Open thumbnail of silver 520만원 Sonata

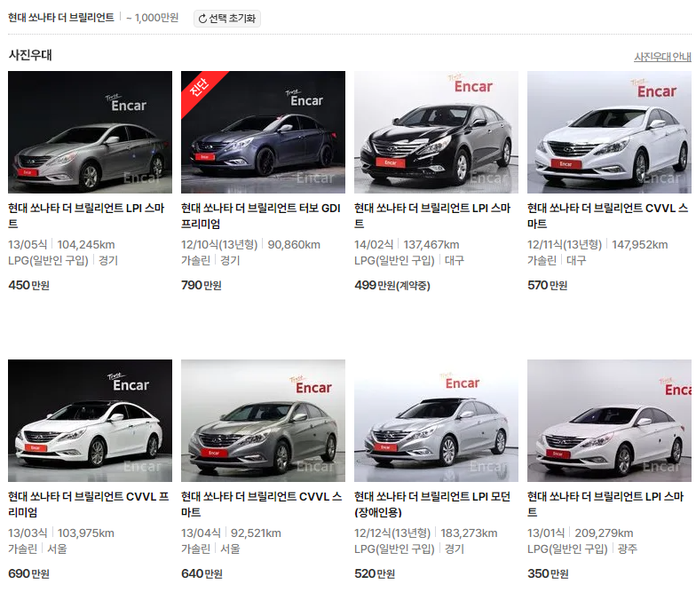pyautogui.click(x=437, y=421)
